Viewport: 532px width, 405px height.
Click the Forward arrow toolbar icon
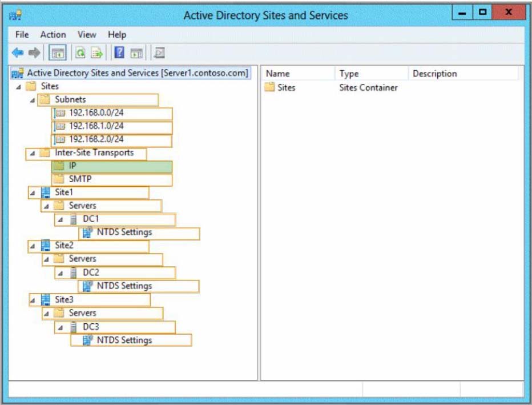click(34, 53)
